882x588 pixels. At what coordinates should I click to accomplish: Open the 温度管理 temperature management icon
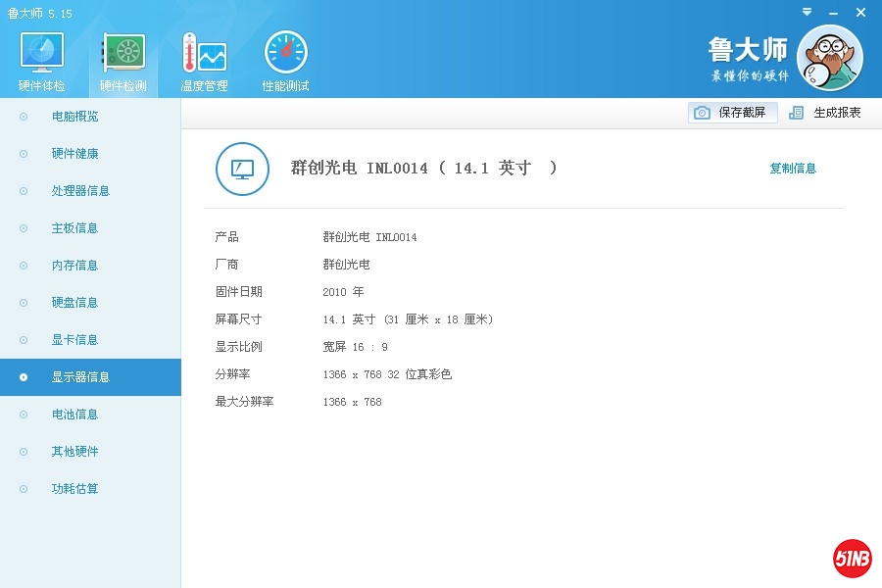(204, 54)
